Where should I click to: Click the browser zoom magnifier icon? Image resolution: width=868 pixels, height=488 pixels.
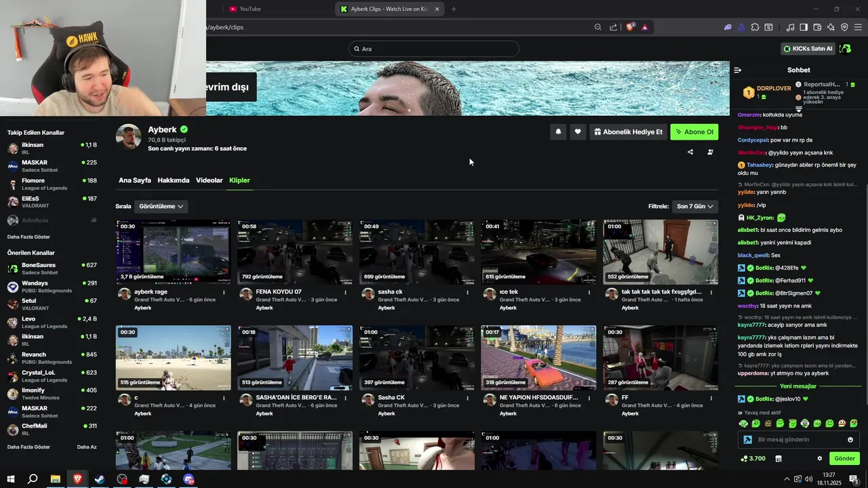click(x=597, y=27)
